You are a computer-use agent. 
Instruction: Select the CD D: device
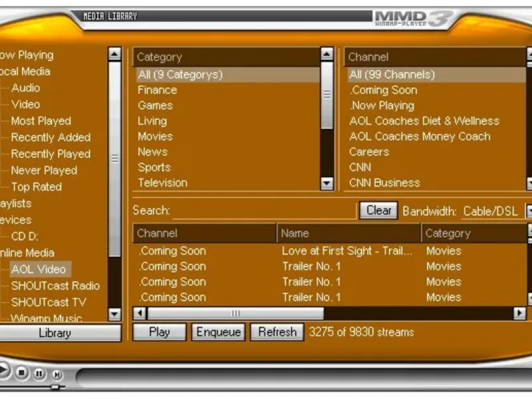pyautogui.click(x=25, y=237)
